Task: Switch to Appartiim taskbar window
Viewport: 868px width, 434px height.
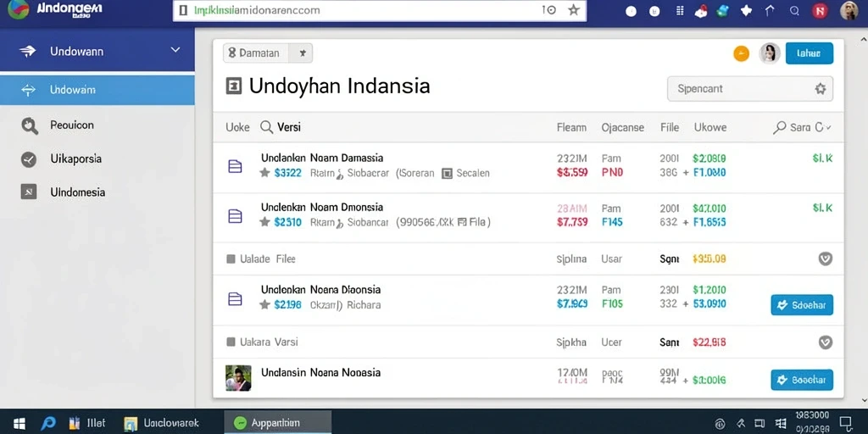Action: tap(278, 423)
